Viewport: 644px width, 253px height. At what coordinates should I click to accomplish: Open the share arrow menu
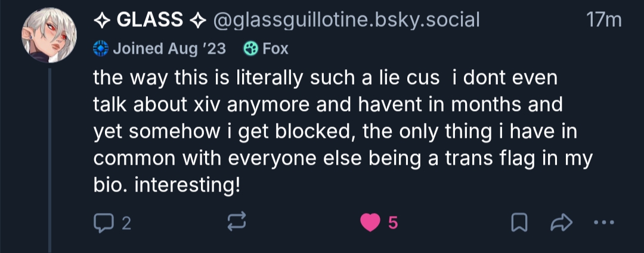(x=561, y=223)
